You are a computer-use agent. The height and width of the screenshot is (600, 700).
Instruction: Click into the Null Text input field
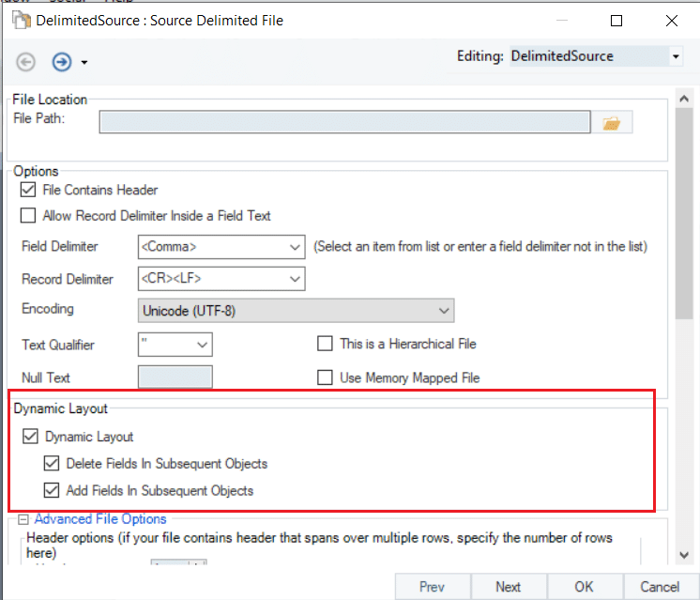[x=175, y=377]
